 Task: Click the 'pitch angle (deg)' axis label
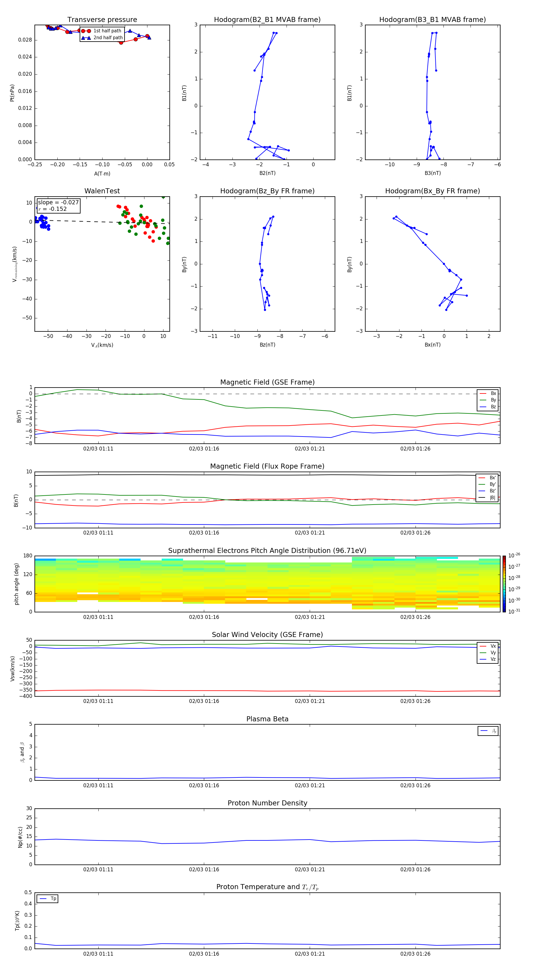[16, 584]
